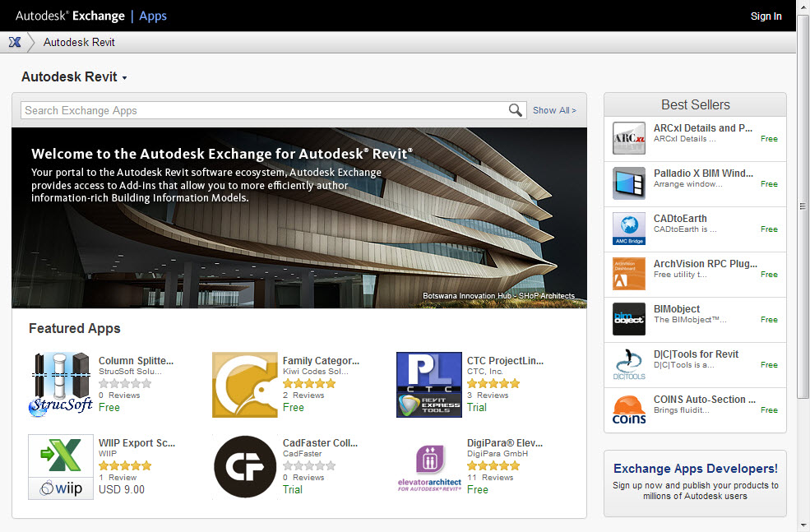Open the StrucSoft Column Splitter icon
810x532 pixels.
61,385
